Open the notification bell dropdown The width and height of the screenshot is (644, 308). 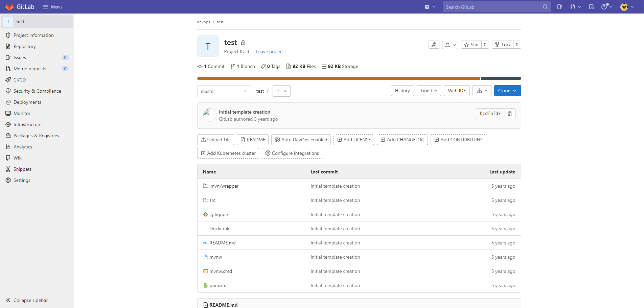450,45
